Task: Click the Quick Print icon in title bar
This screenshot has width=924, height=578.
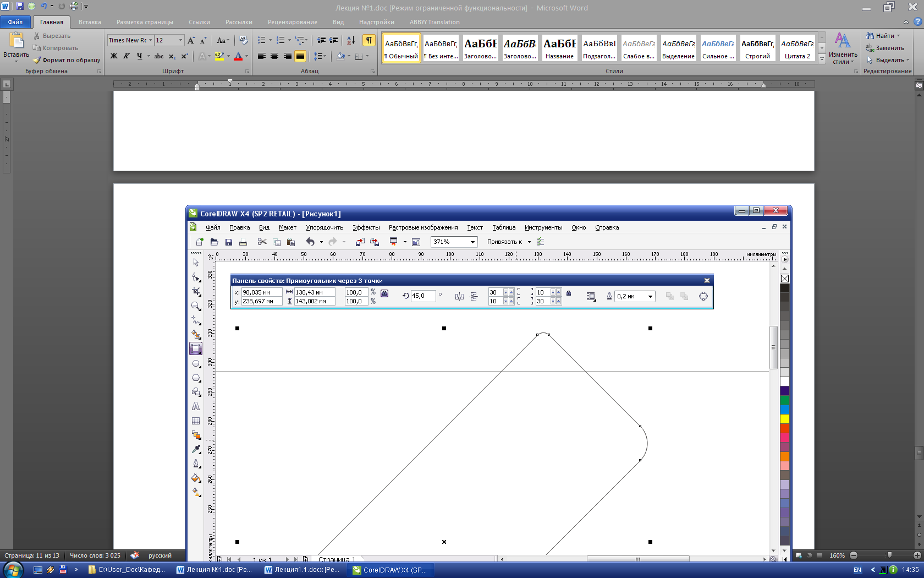Action: [74, 6]
